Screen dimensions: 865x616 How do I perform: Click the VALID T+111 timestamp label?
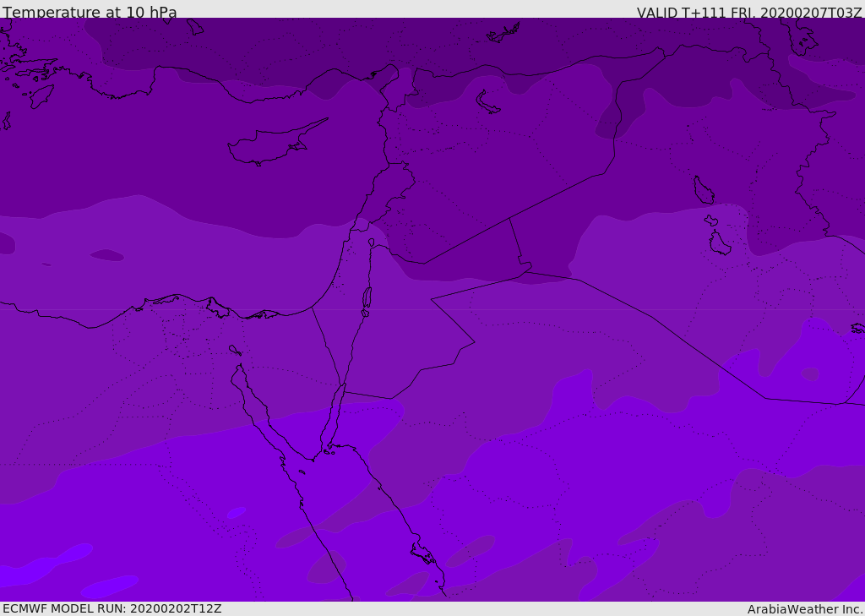[748, 12]
